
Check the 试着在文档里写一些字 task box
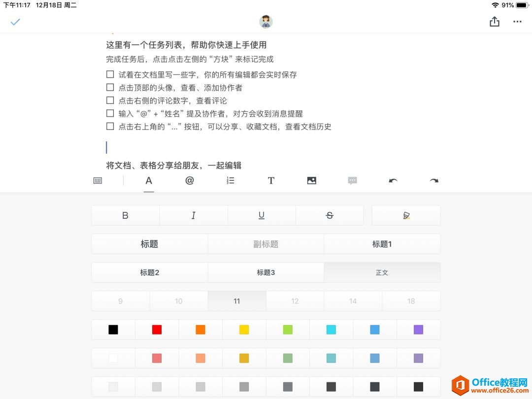click(x=110, y=74)
